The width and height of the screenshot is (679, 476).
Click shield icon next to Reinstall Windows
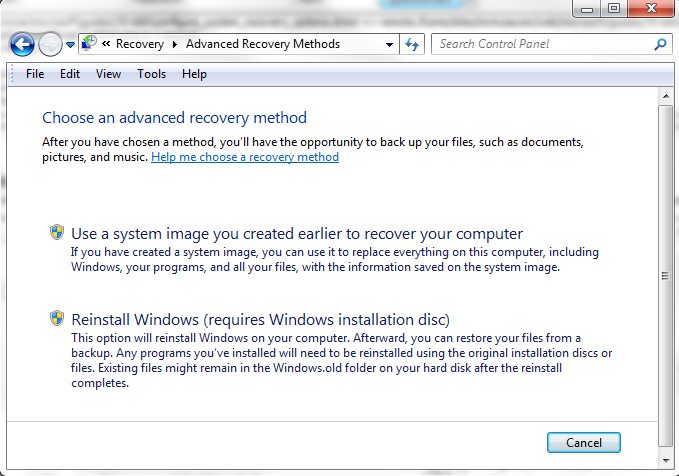click(x=57, y=318)
